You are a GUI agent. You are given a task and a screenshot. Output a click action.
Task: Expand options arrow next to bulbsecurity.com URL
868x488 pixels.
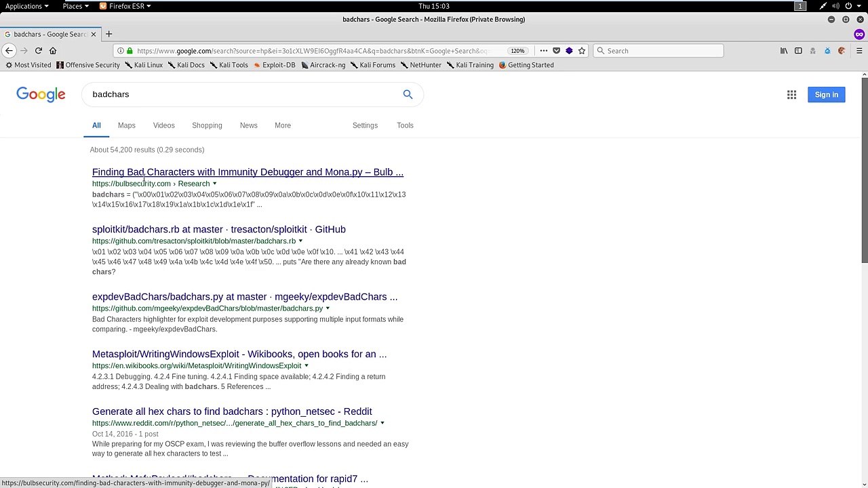(215, 184)
